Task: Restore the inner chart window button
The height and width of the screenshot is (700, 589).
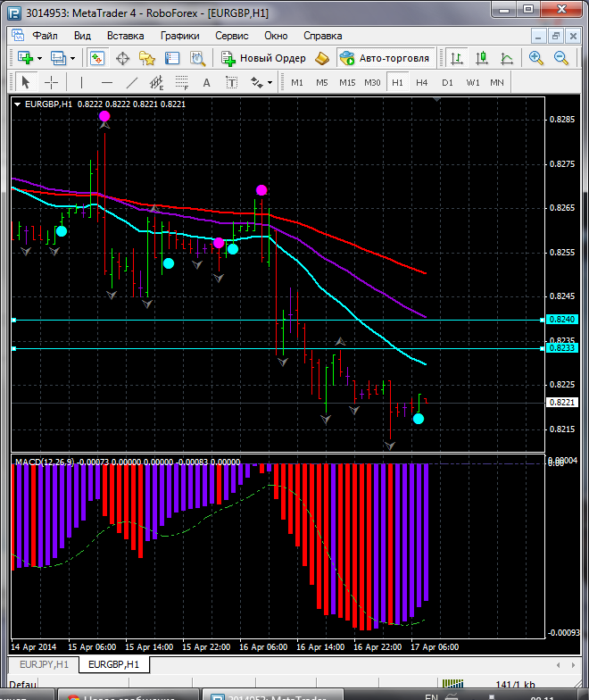Action: pos(555,36)
